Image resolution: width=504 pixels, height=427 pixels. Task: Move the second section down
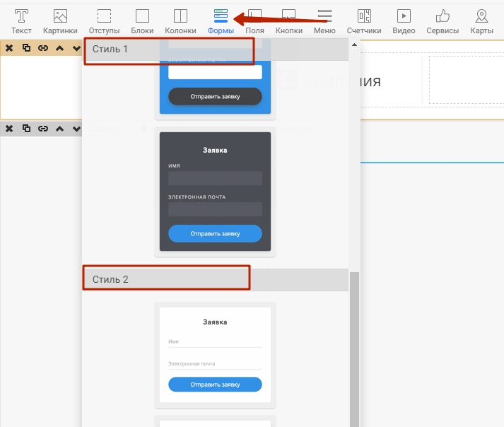tap(76, 129)
